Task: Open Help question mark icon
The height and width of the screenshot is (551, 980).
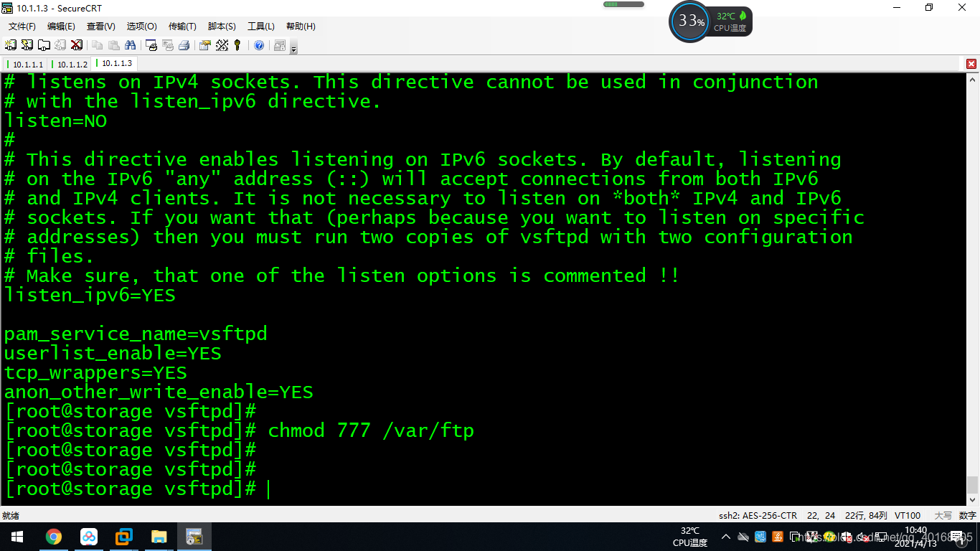Action: pos(259,45)
